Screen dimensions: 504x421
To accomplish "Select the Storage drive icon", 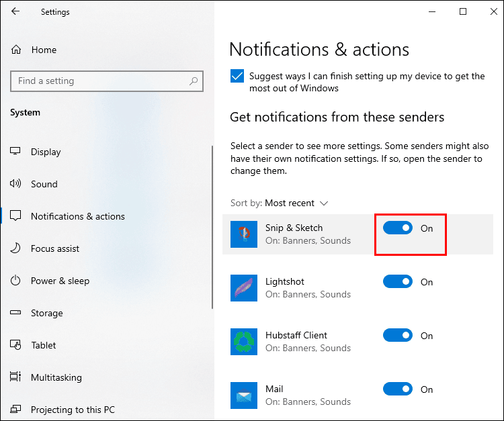I will [x=15, y=312].
